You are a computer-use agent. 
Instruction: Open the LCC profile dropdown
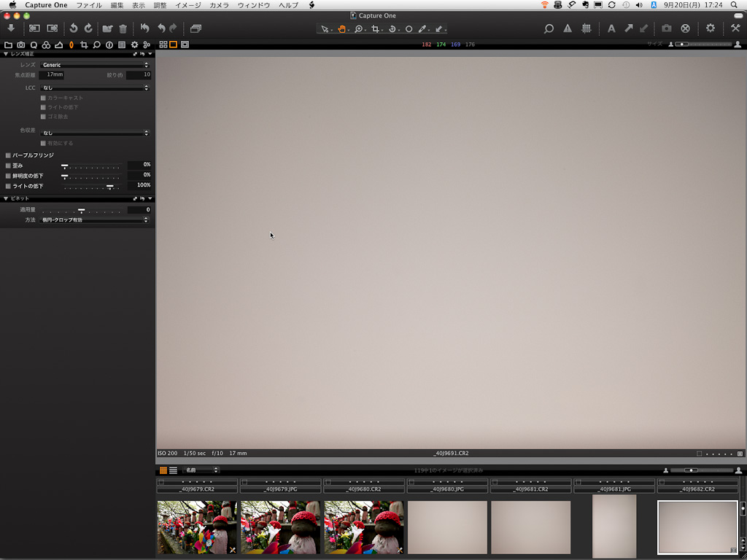tap(95, 87)
